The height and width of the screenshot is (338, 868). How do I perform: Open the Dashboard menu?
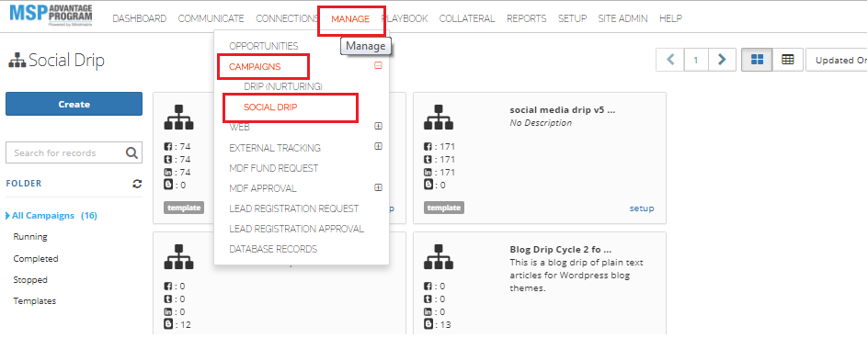[140, 18]
